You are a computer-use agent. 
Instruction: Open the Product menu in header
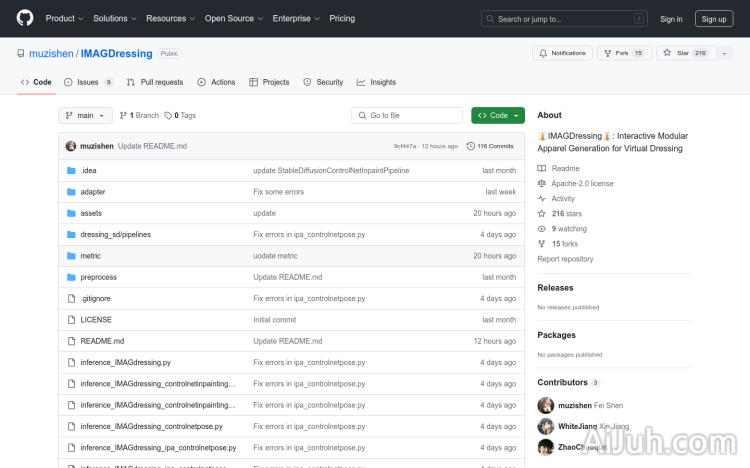tap(64, 18)
